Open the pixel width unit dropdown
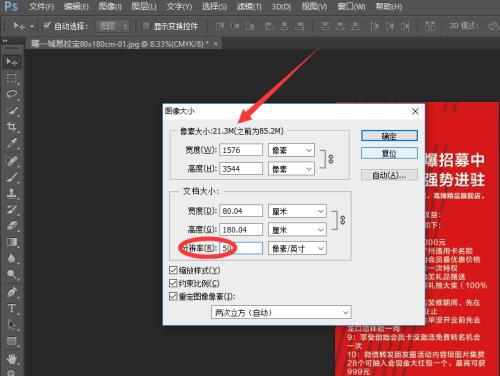This screenshot has height=376, width=500. (x=291, y=150)
